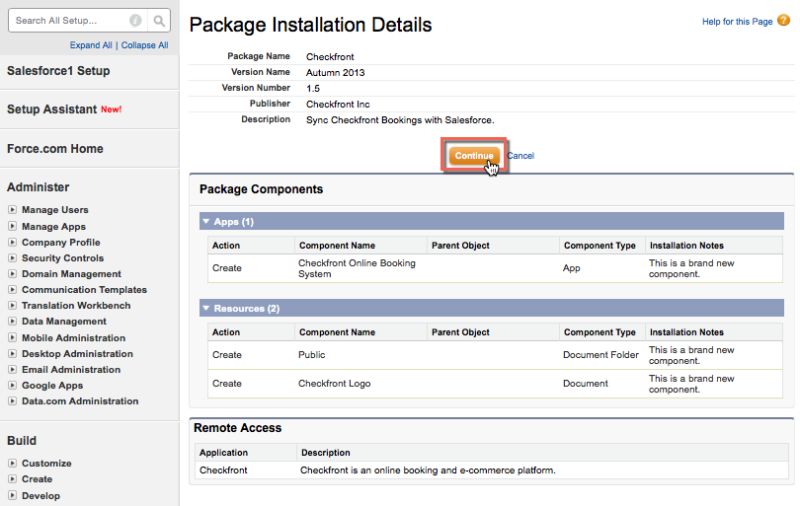
Task: Click the Checkfront application in Remote Access
Action: coord(223,470)
